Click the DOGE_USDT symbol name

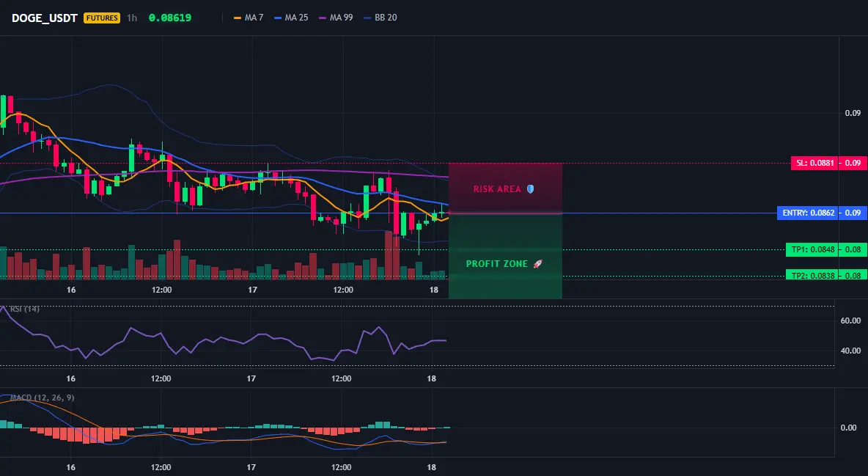click(x=44, y=18)
